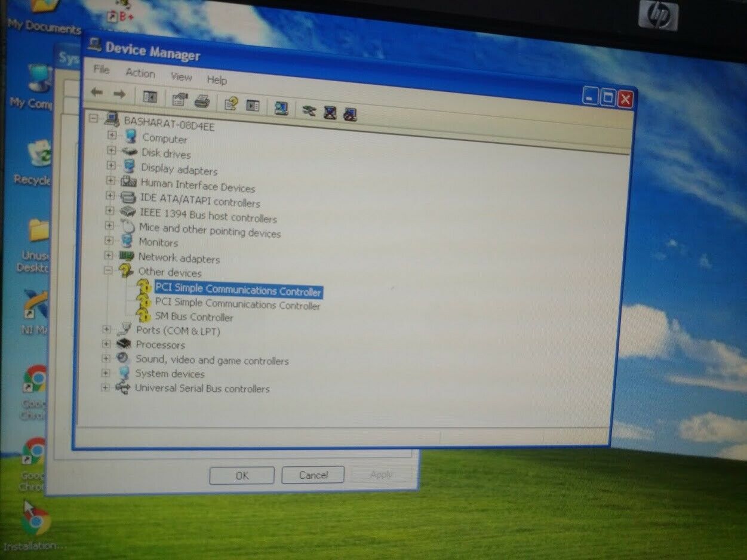This screenshot has height=560, width=747.
Task: Expand Universal Serial Bus controllers
Action: pos(106,387)
